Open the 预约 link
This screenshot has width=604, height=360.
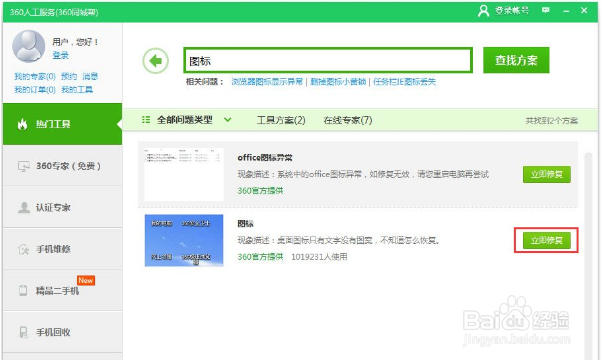coord(69,76)
